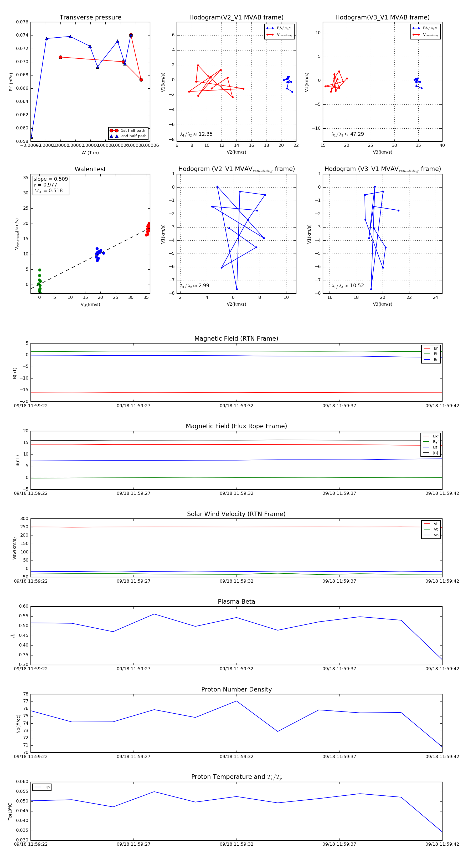473x868 pixels.
Task: Click the 'Bn' legend entry
Action: (431, 360)
